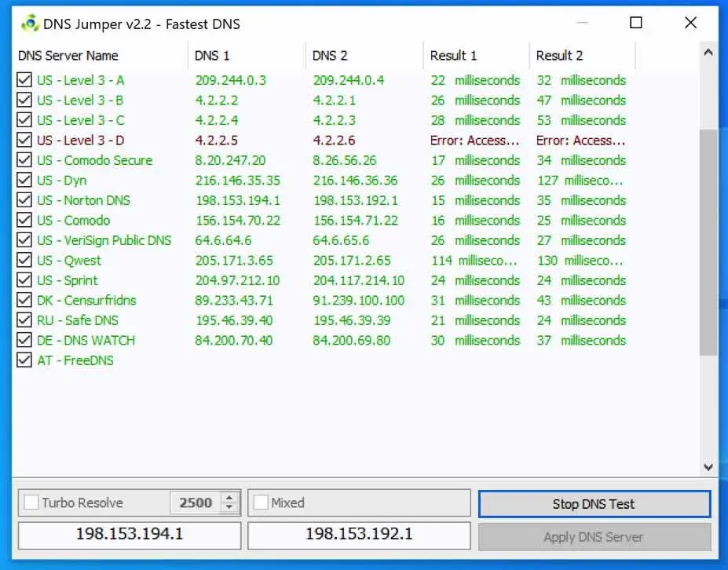
Task: Uncheck the RU - Safe DNS checkbox
Action: click(x=24, y=320)
